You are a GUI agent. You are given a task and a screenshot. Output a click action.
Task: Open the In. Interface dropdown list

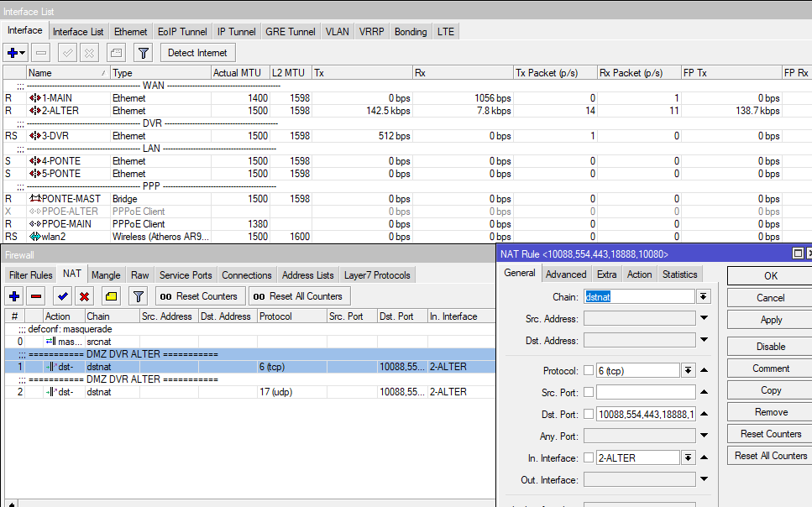689,457
